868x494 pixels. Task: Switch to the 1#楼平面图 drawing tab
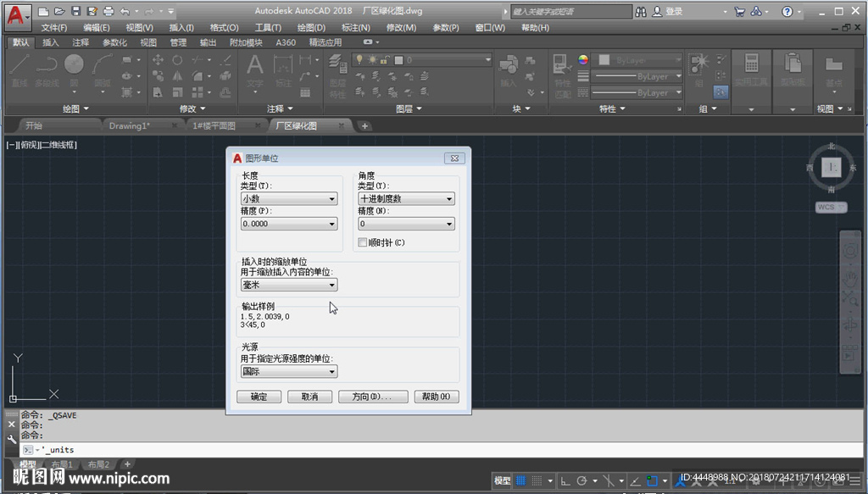[x=214, y=125]
